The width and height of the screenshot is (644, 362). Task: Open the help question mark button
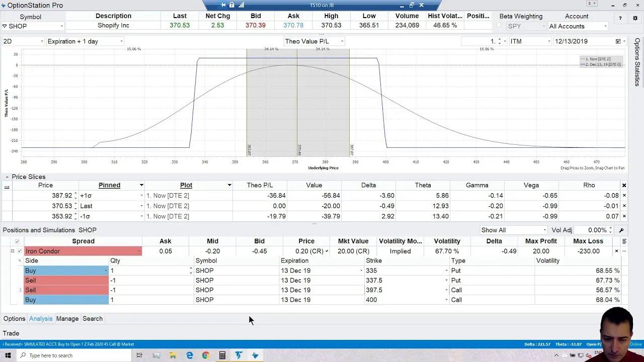coord(620,18)
